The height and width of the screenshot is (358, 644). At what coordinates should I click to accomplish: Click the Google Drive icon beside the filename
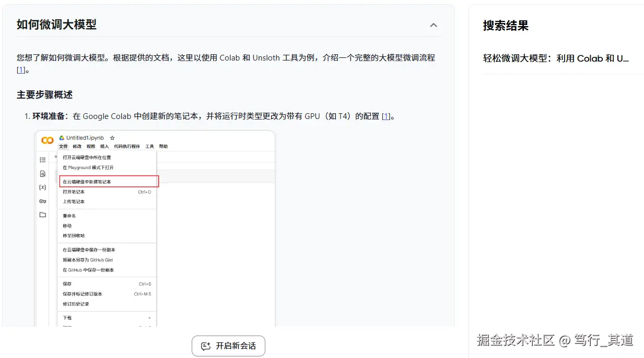click(62, 137)
